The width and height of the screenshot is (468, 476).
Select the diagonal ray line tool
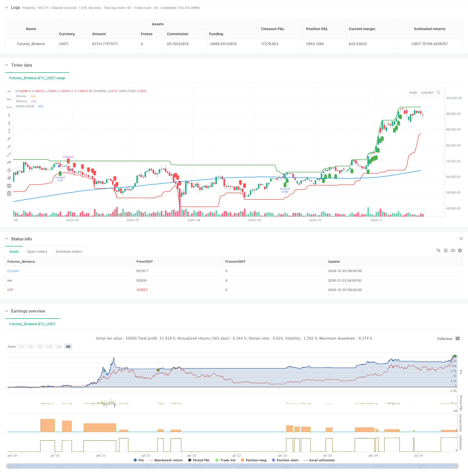tap(9, 147)
